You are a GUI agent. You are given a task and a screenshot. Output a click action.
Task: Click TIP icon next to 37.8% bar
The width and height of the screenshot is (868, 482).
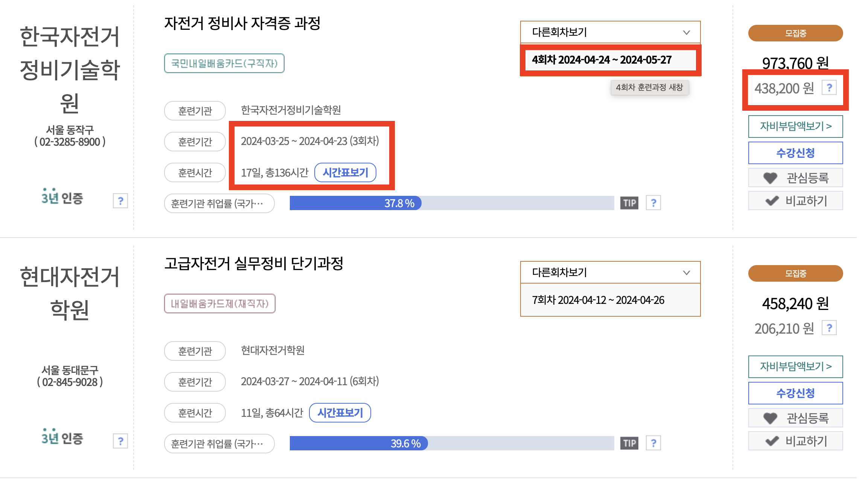(629, 203)
